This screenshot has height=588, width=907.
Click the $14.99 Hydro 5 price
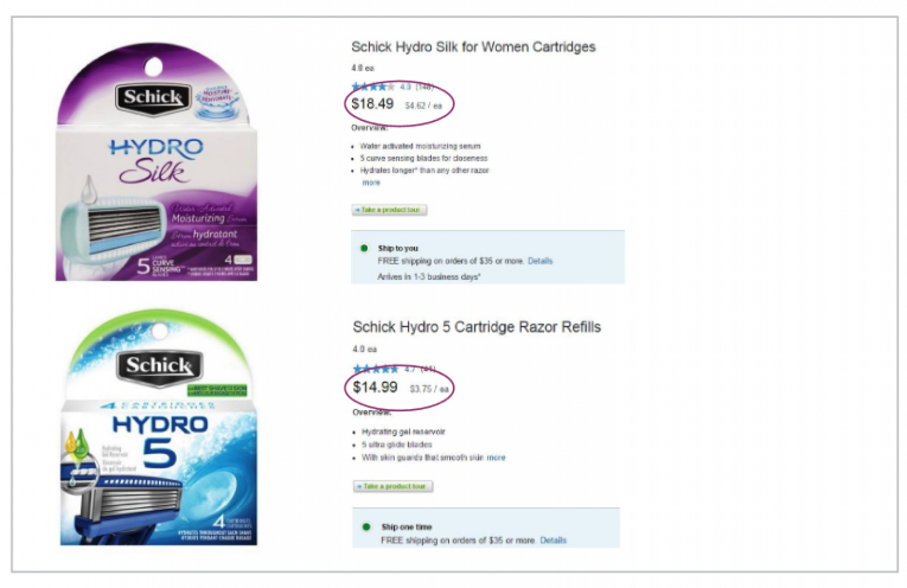pyautogui.click(x=375, y=387)
